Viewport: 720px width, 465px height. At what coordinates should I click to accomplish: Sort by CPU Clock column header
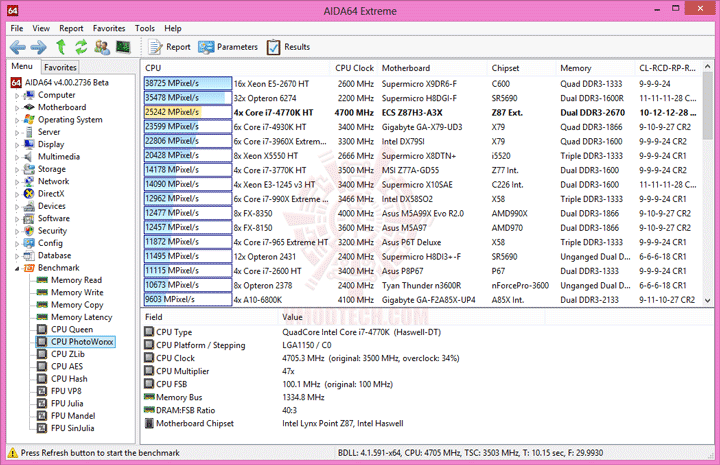(x=354, y=68)
